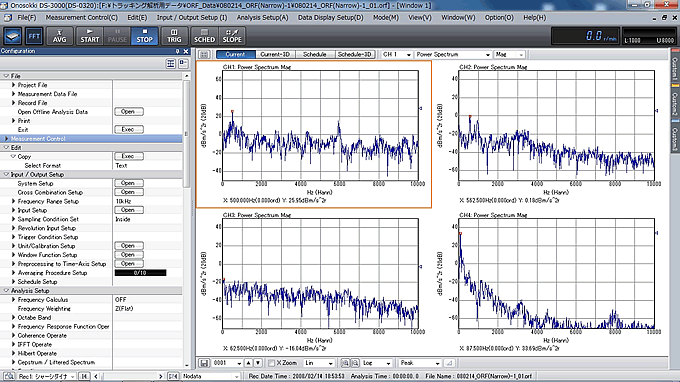Switch Configuration panel to list view icon

click(x=183, y=64)
